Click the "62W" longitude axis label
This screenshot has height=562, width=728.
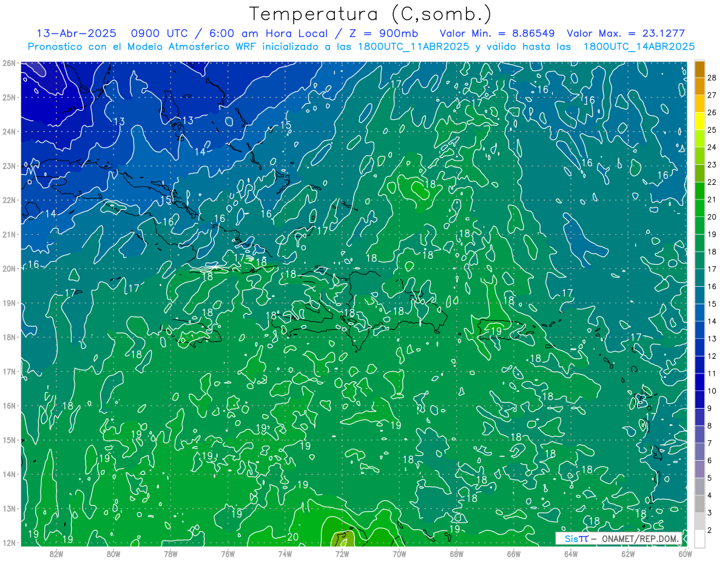tap(629, 554)
